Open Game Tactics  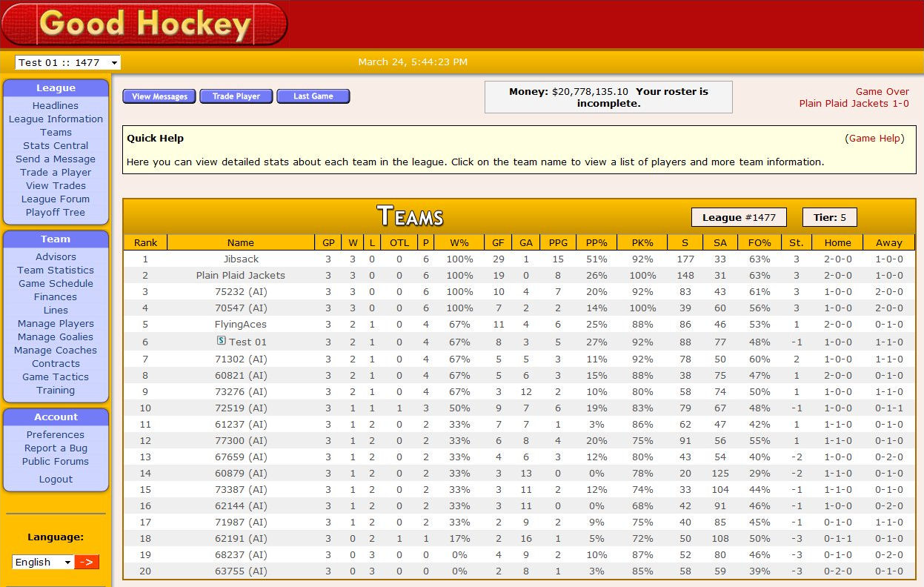(56, 377)
